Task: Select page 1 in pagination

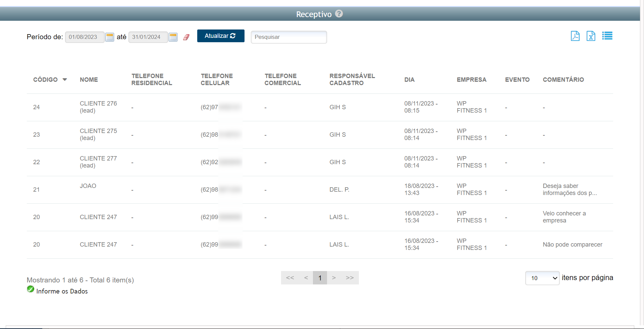Action: (x=320, y=278)
